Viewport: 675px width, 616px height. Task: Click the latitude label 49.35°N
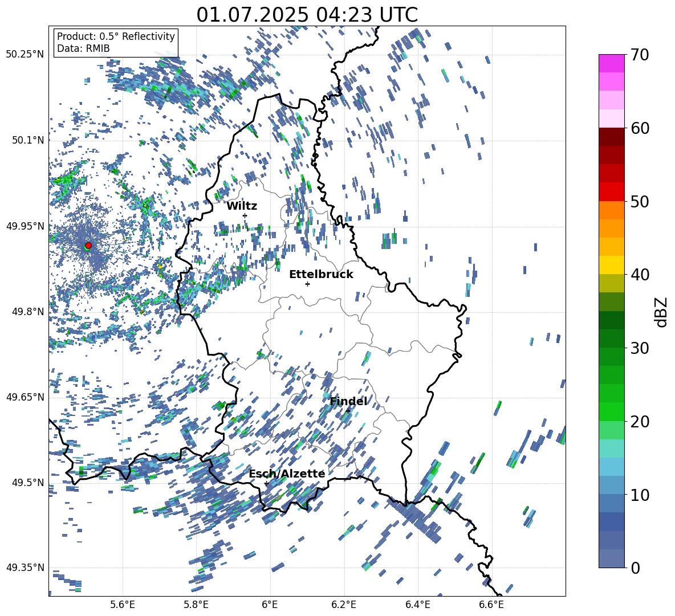(x=25, y=568)
